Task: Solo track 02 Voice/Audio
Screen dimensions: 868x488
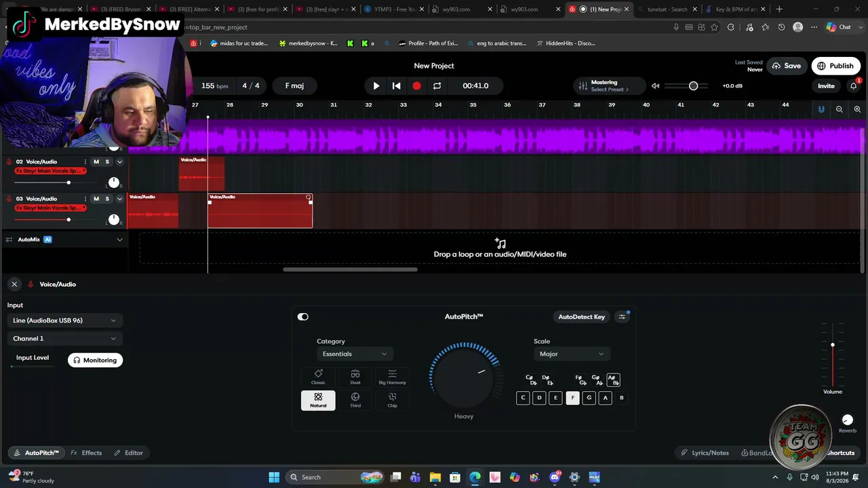Action: 107,162
